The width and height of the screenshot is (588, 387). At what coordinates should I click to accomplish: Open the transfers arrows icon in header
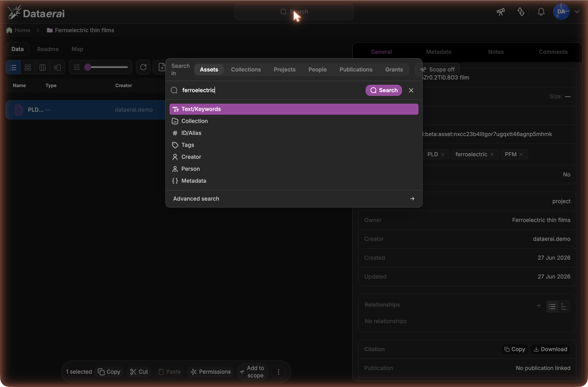tap(521, 12)
